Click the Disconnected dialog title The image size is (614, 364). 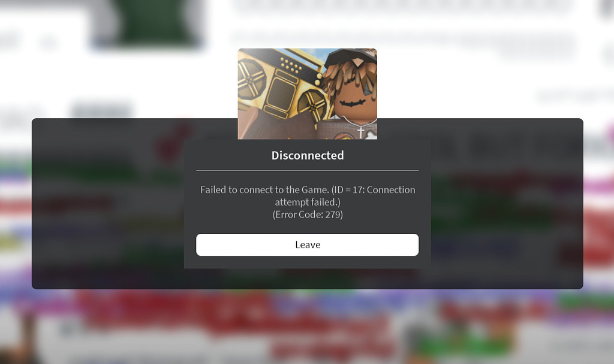click(x=308, y=155)
